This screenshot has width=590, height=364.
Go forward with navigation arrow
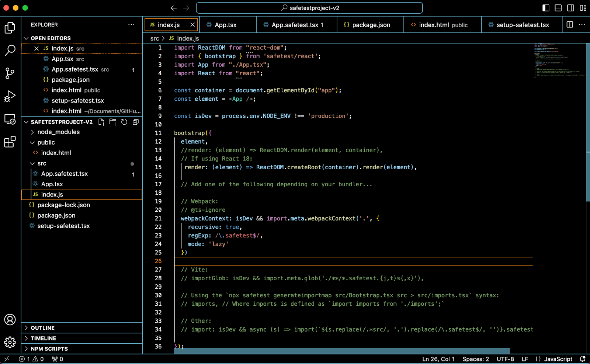pyautogui.click(x=186, y=8)
